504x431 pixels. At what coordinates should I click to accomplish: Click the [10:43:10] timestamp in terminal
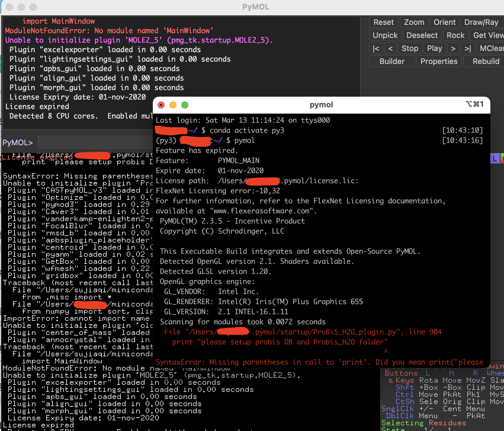(x=463, y=130)
